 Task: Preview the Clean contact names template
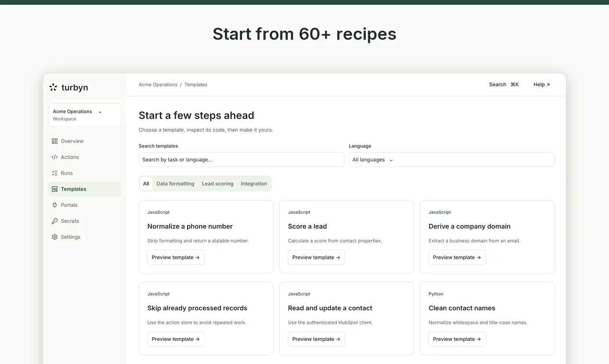(x=457, y=339)
